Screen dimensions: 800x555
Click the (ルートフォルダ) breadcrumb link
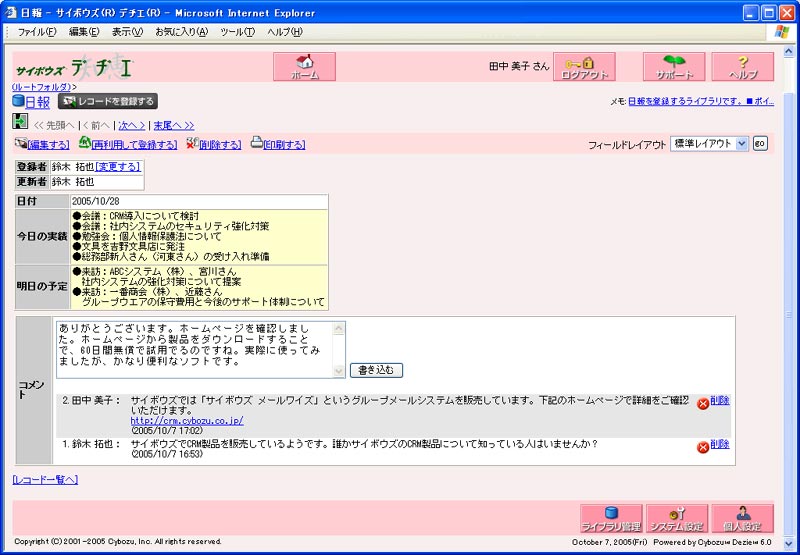point(41,87)
